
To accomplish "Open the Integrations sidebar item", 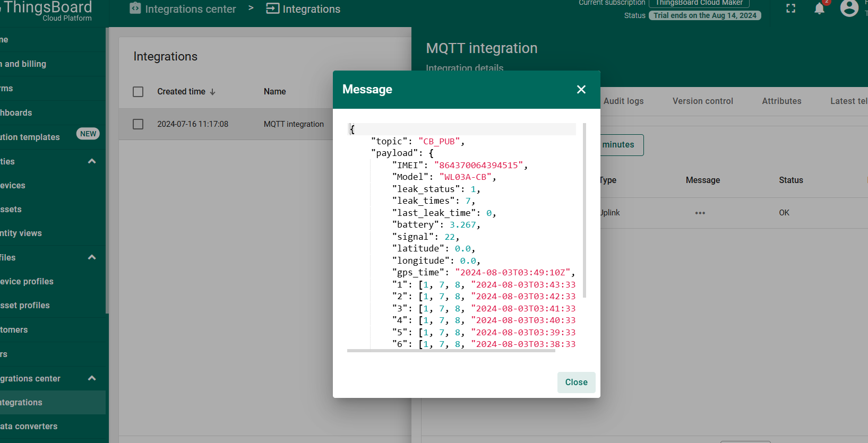I will 53,403.
